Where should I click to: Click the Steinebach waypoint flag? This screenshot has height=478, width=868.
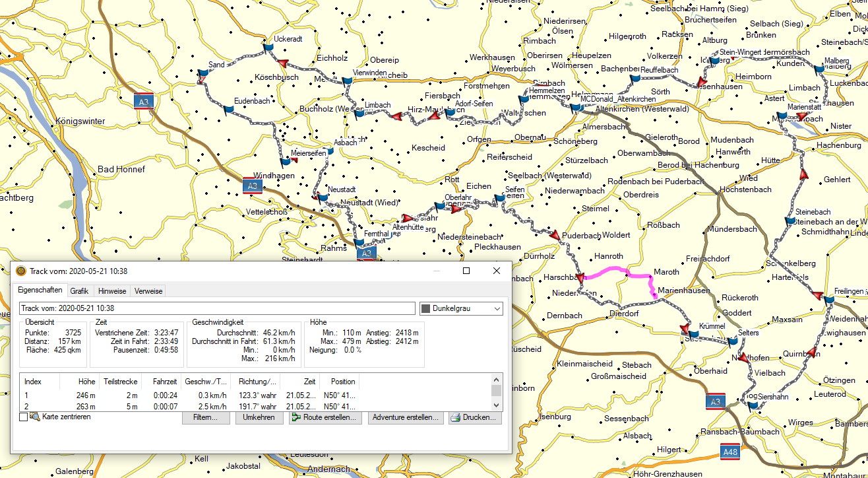click(x=790, y=221)
